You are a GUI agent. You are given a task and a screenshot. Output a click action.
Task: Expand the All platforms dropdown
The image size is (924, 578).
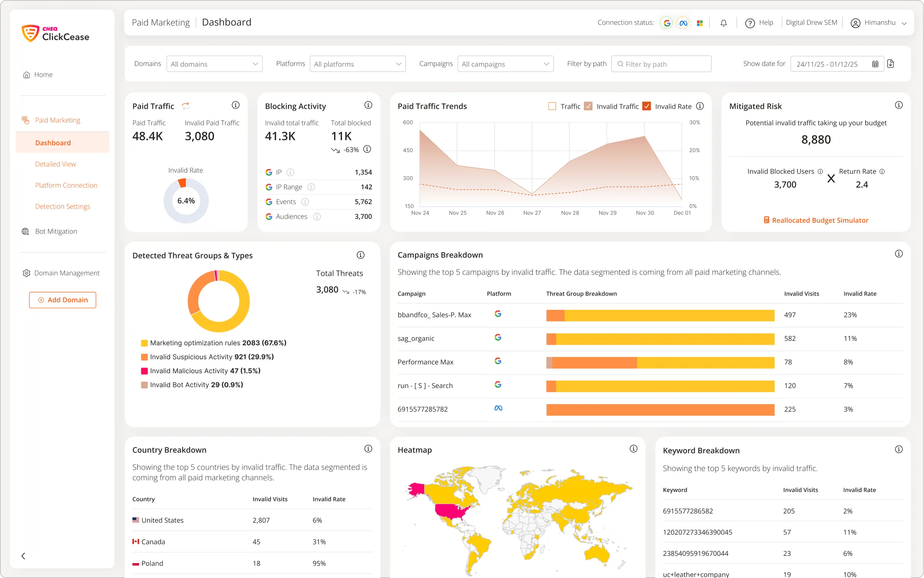coord(358,63)
